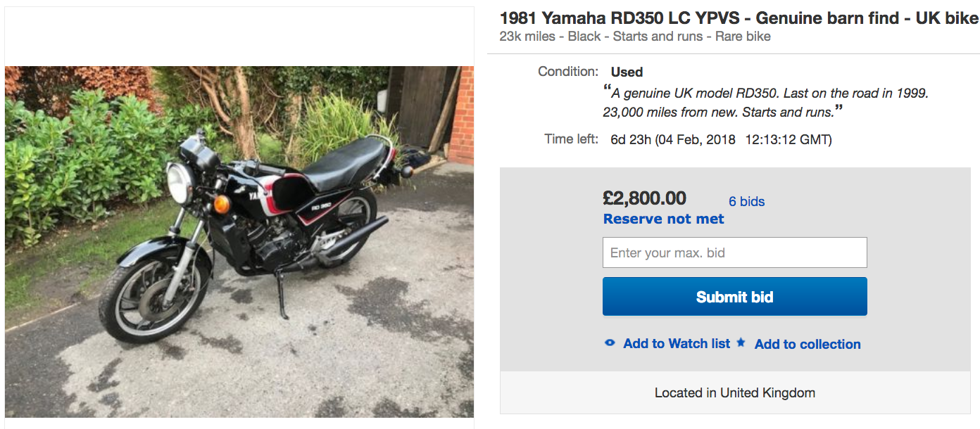
Task: Click the 6d 23h time remaining
Action: click(x=630, y=139)
